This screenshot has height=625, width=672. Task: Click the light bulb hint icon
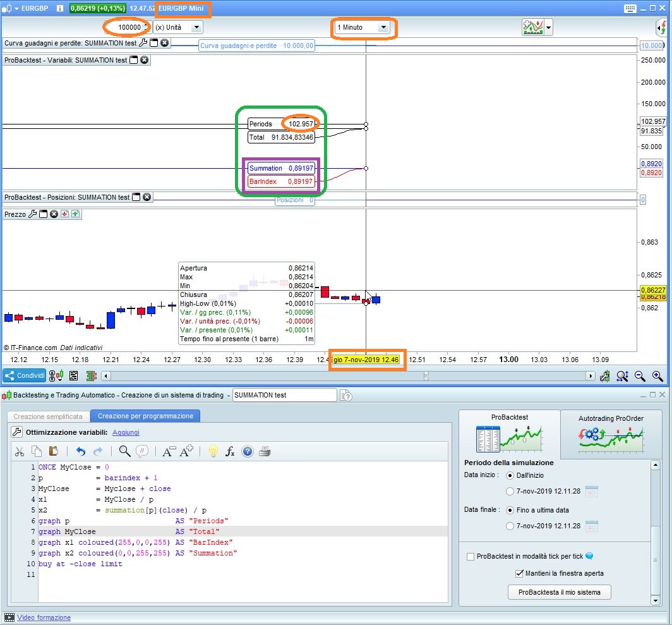point(213,451)
